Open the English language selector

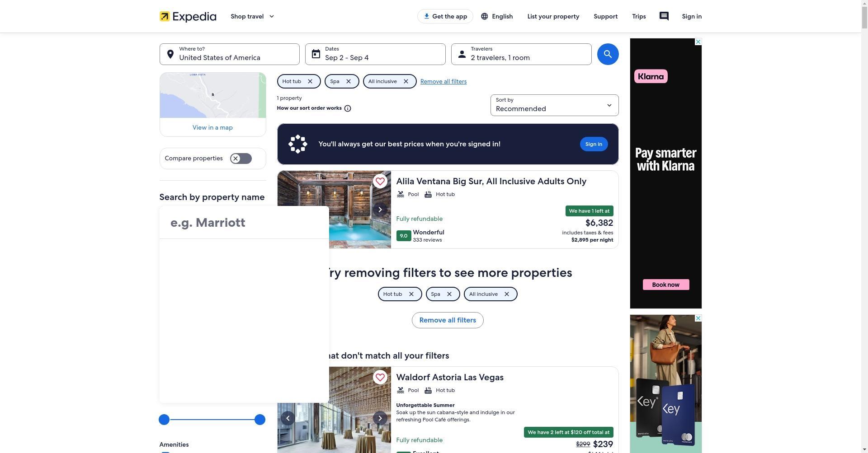pos(496,16)
